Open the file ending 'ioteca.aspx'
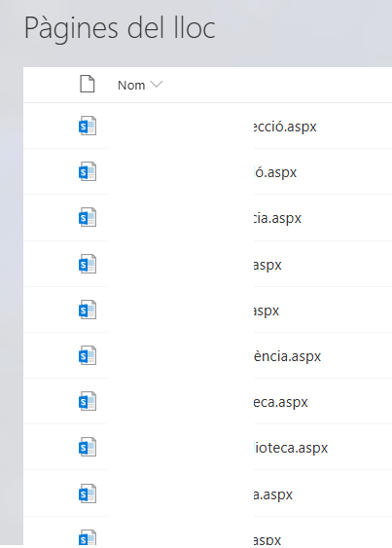This screenshot has height=548, width=392. 291,448
